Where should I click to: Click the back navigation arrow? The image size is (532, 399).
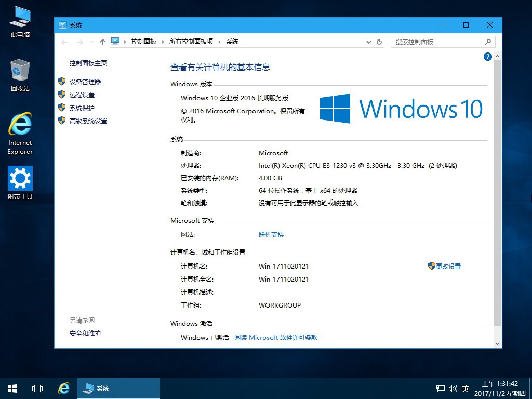point(64,42)
